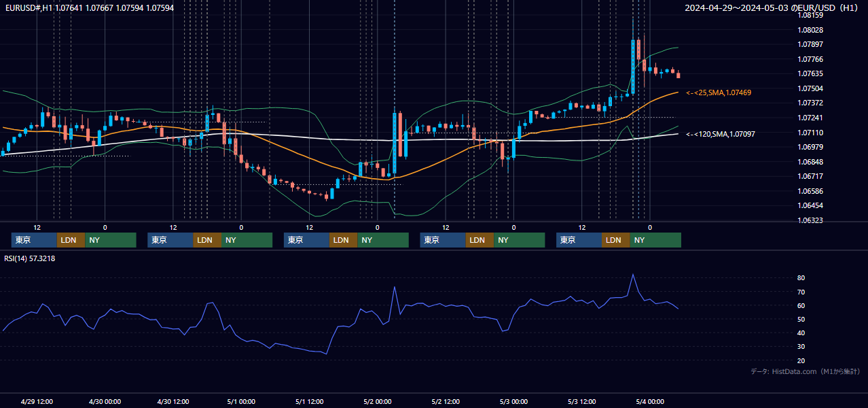Click the 5/3 00:00 time axis label
Viewport: 868px width, 408px height.
(513, 401)
